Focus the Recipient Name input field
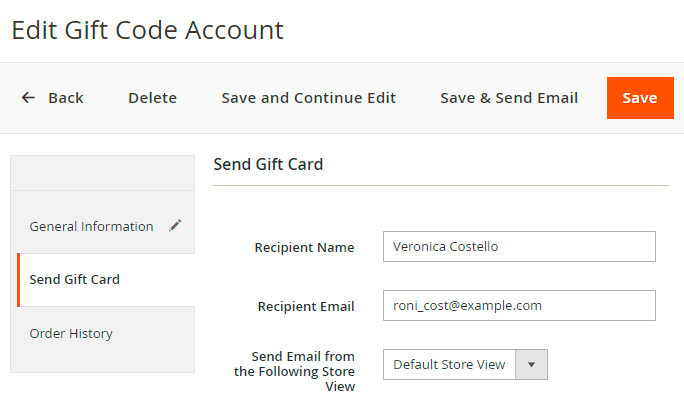 pos(519,247)
